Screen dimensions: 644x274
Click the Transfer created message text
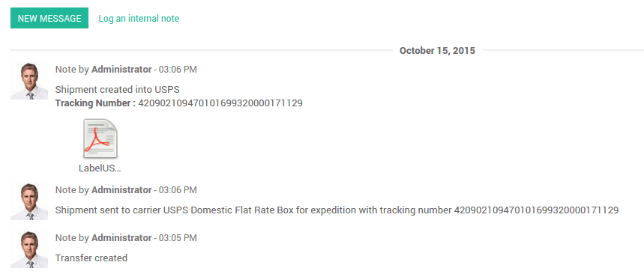pyautogui.click(x=91, y=258)
